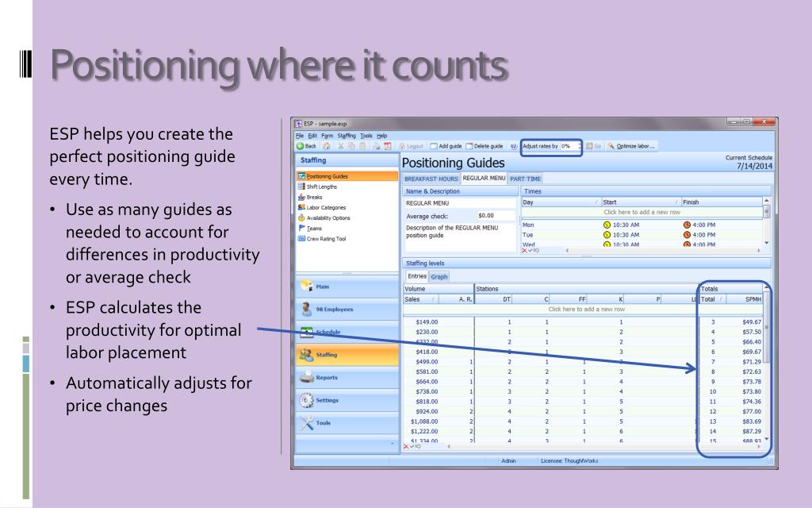Open the File menu
The image size is (812, 508).
point(300,136)
